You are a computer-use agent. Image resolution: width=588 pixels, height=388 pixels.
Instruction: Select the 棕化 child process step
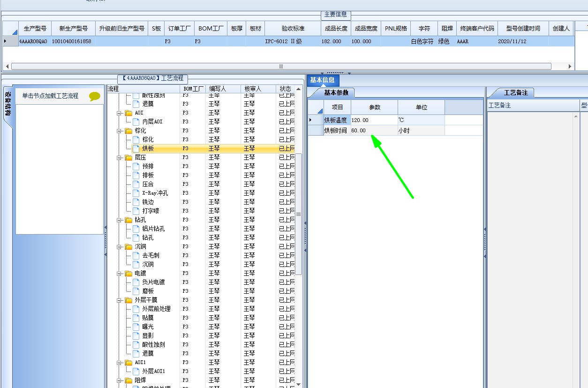point(148,139)
